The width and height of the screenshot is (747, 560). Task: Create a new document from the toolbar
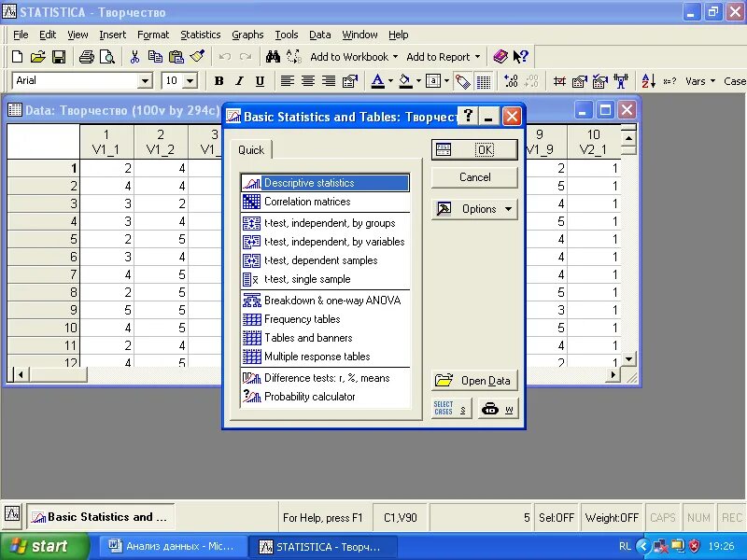tap(17, 57)
